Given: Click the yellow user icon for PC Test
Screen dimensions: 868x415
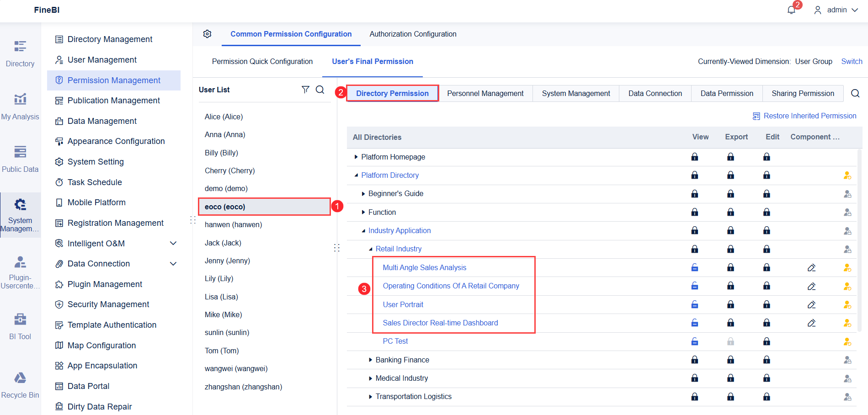Looking at the screenshot, I should 847,341.
